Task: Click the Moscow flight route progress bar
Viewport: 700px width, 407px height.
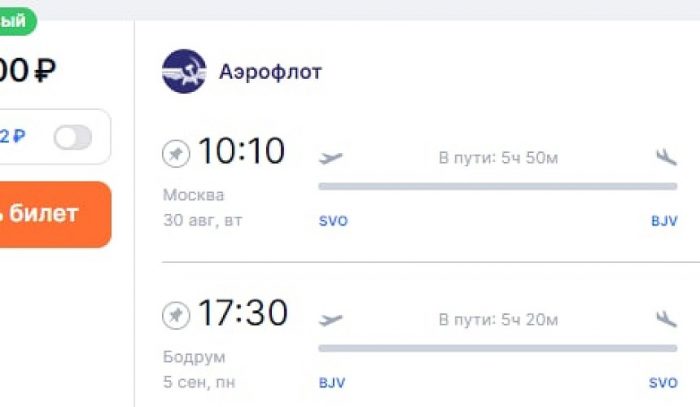Action: coord(497,186)
